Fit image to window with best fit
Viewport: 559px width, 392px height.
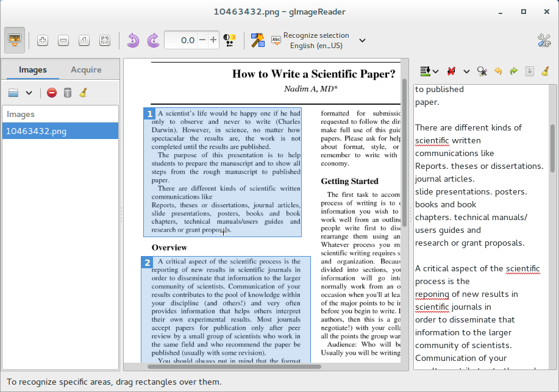pos(105,40)
